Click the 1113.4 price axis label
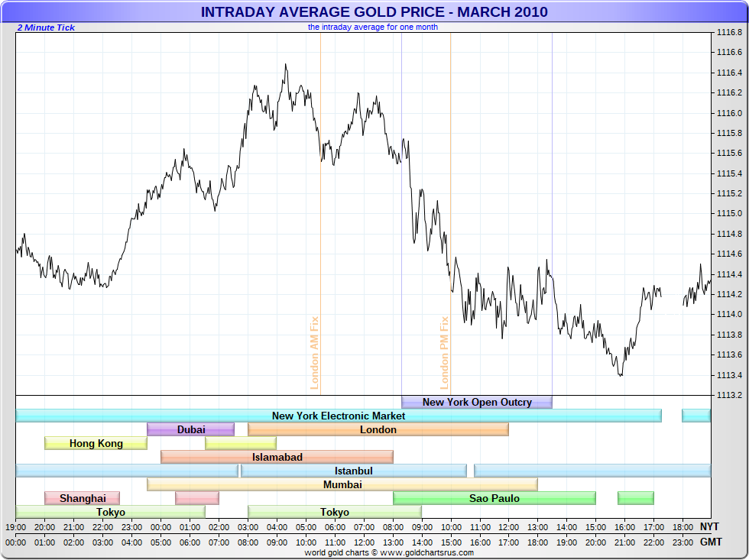This screenshot has height=560, width=749. point(729,375)
